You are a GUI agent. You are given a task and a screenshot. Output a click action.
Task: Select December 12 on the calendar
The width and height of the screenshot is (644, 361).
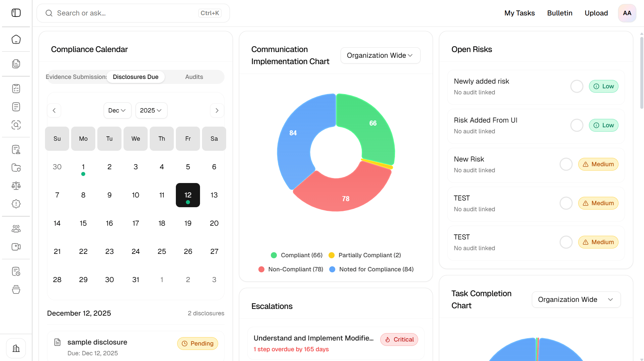[188, 195]
